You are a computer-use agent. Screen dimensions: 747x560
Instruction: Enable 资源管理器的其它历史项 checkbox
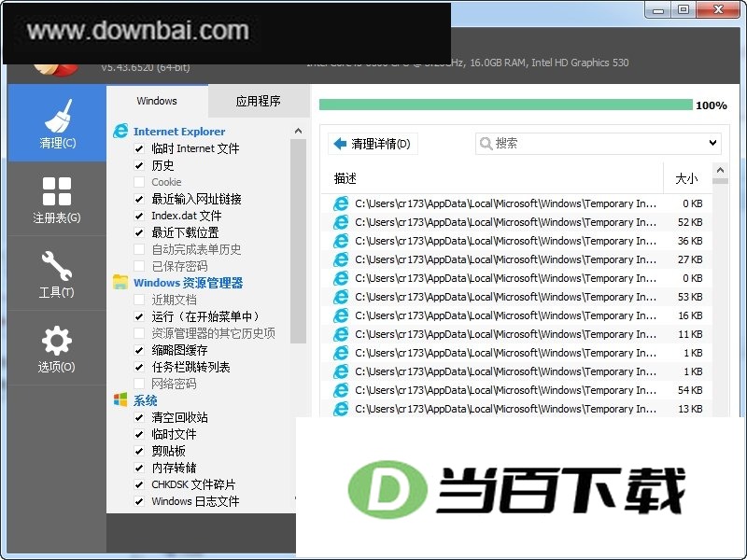139,333
